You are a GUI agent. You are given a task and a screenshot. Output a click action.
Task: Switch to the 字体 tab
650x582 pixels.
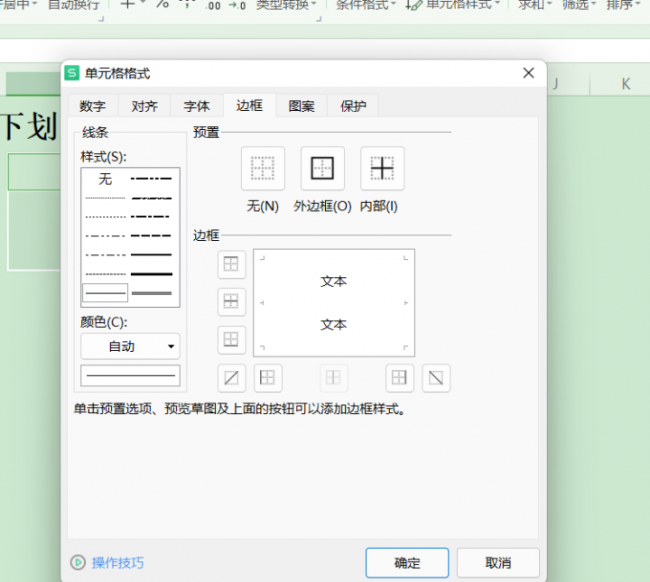pos(197,106)
